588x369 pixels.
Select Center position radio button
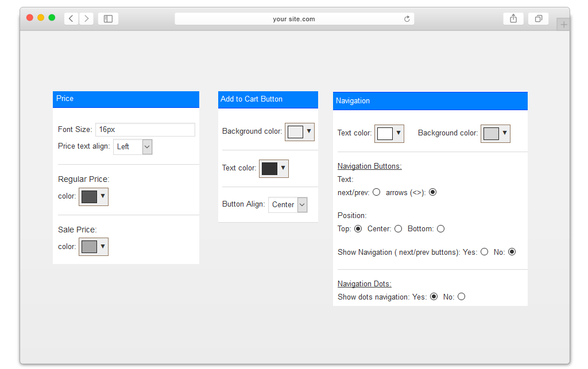click(399, 228)
